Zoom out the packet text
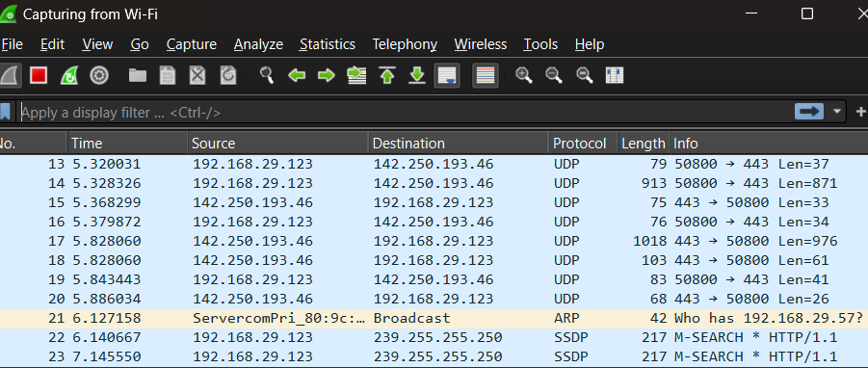This screenshot has width=868, height=368. [554, 75]
